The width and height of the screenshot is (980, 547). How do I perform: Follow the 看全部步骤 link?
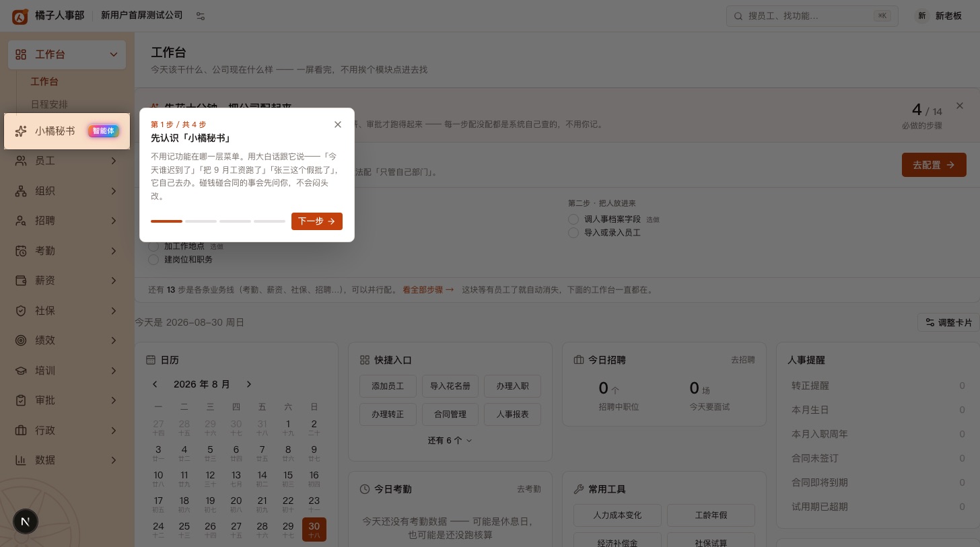428,290
